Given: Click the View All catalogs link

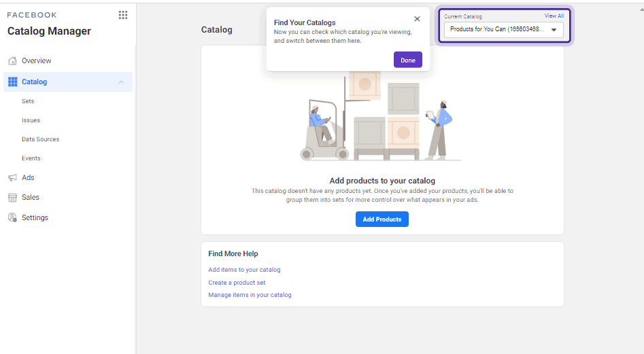Looking at the screenshot, I should [554, 16].
